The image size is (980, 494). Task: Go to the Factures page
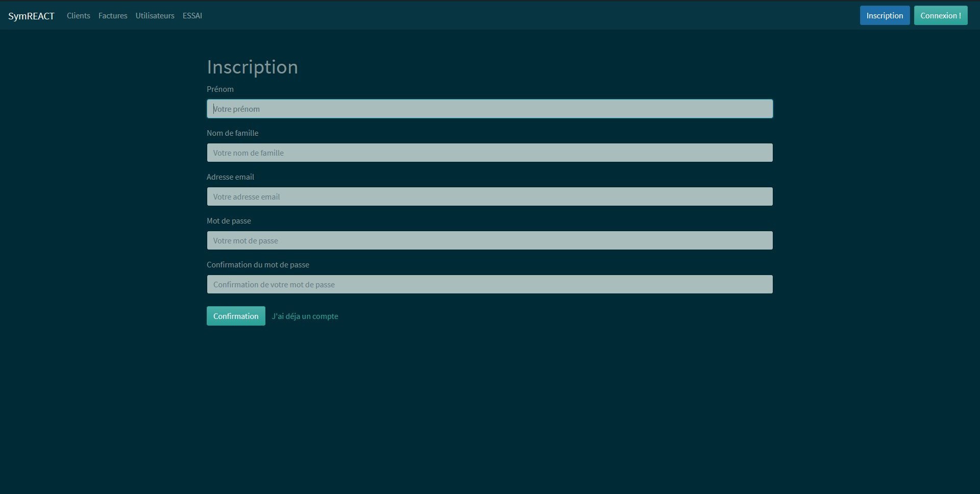click(x=113, y=16)
